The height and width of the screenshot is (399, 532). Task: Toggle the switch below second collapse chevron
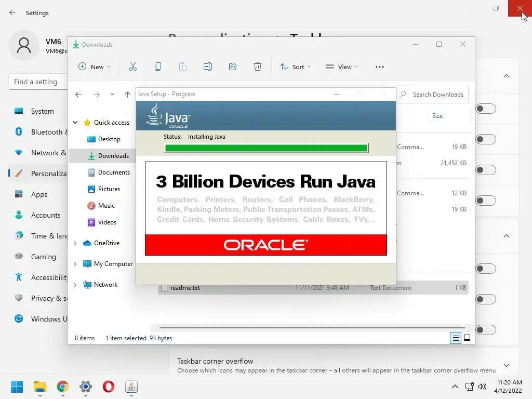(x=486, y=269)
